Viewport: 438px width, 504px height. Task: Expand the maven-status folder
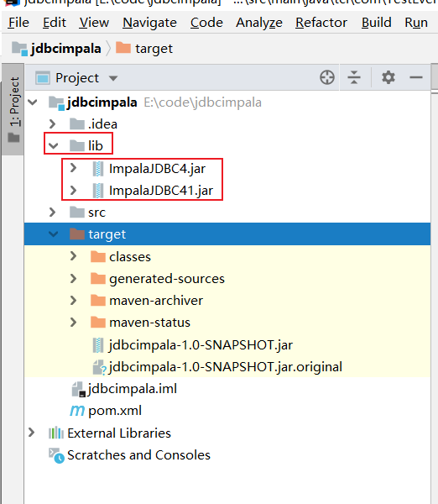[73, 322]
